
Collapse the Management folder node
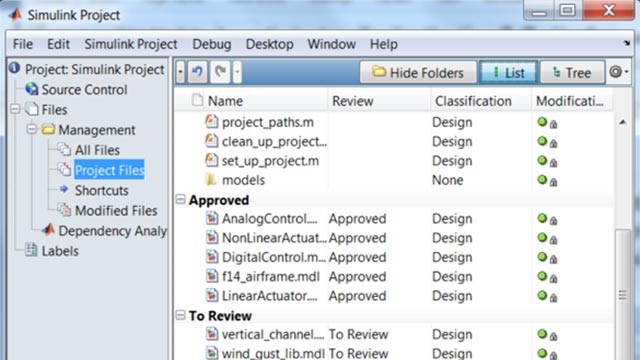[31, 129]
